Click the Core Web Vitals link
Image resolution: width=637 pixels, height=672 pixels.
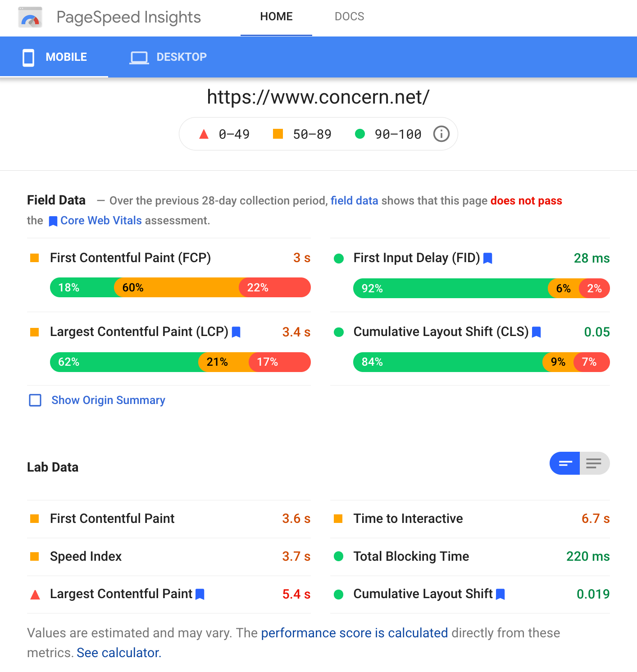click(100, 220)
